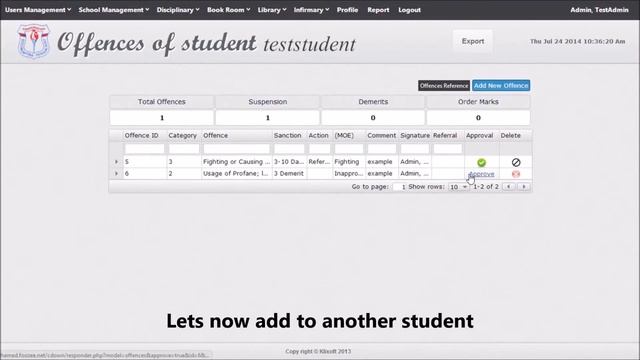
Task: Click the 'Inappro...' MOE cell
Action: [349, 173]
